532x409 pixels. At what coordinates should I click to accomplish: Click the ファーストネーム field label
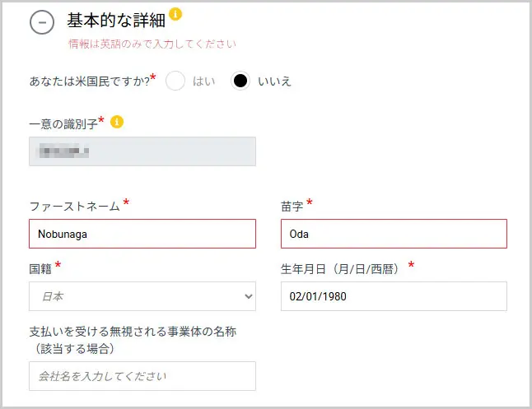(74, 205)
